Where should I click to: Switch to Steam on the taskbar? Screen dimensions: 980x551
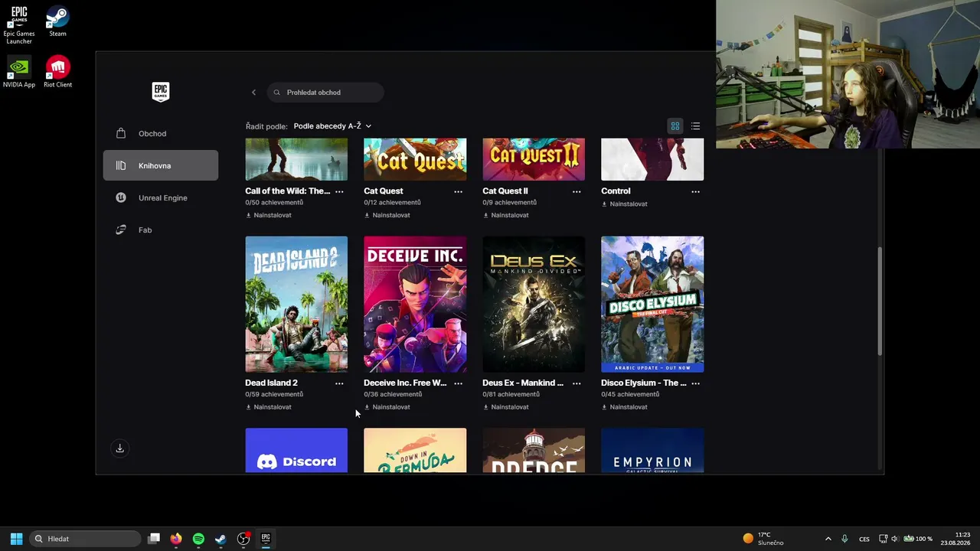pyautogui.click(x=220, y=539)
